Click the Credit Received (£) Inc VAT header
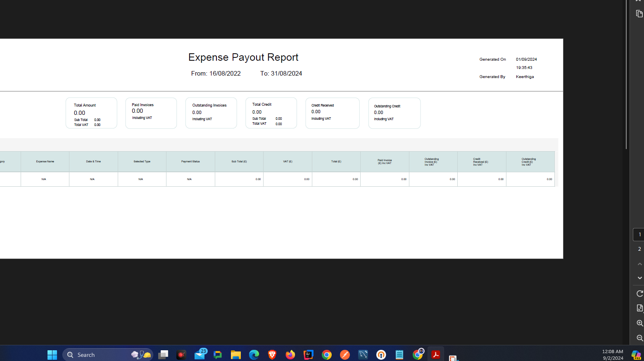This screenshot has width=644, height=361. coord(482,161)
